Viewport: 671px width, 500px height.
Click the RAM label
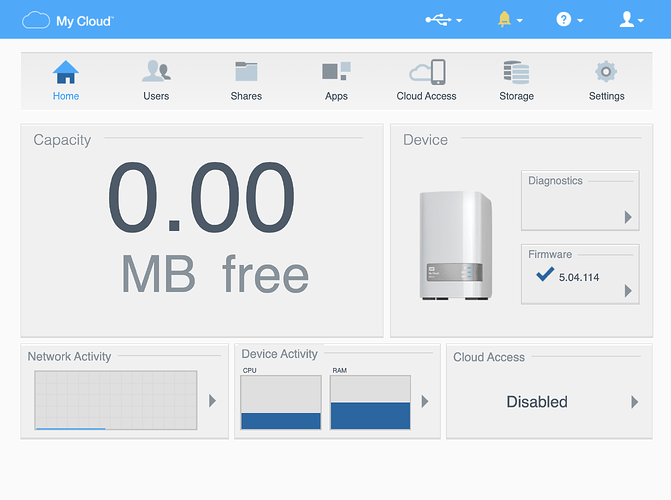click(339, 370)
